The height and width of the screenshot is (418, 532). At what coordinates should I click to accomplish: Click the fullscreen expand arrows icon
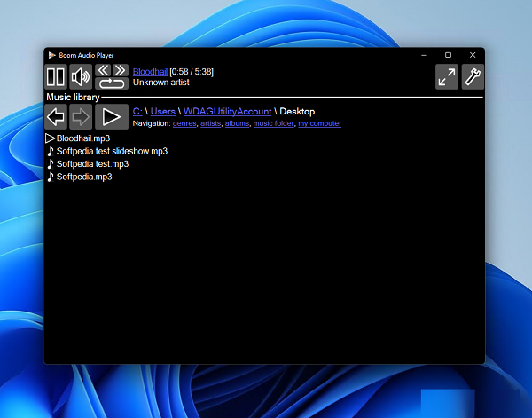click(x=447, y=77)
